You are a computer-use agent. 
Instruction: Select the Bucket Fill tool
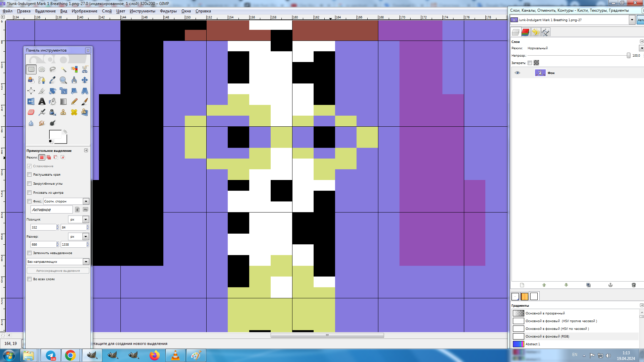coord(53,102)
